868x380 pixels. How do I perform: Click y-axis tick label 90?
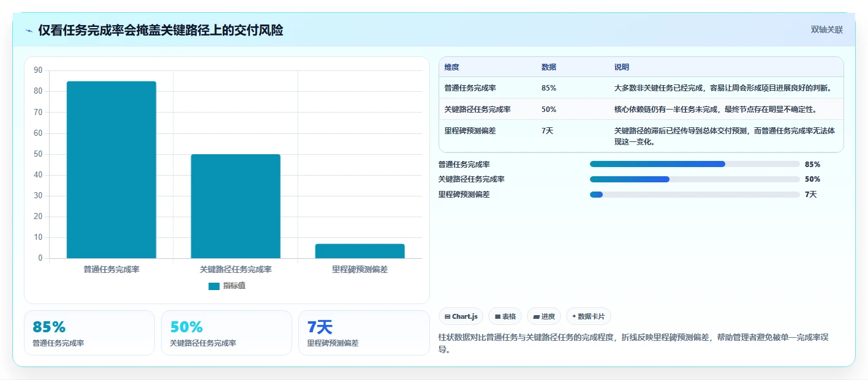click(x=39, y=71)
